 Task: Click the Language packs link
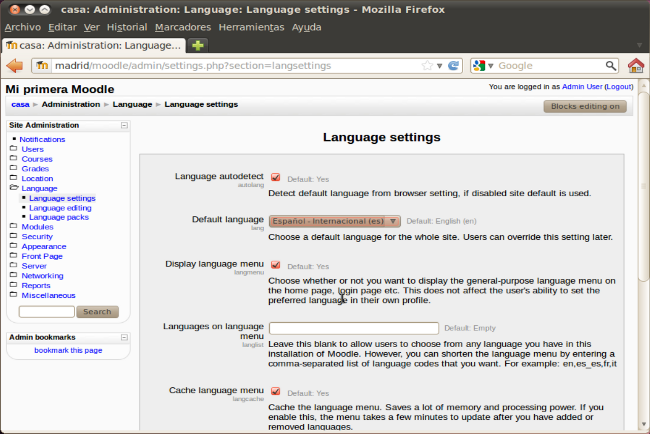[x=59, y=217]
